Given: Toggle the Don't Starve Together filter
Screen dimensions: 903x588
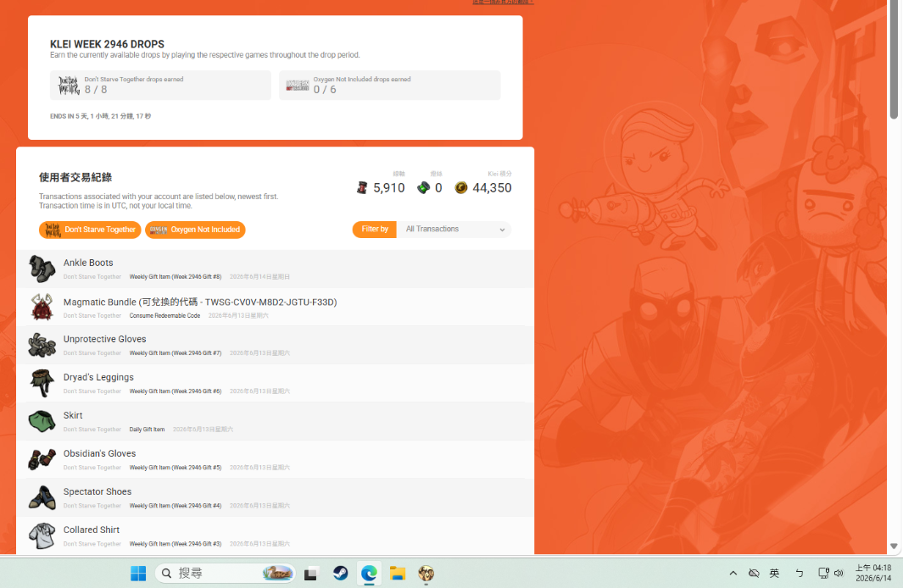Looking at the screenshot, I should click(90, 230).
